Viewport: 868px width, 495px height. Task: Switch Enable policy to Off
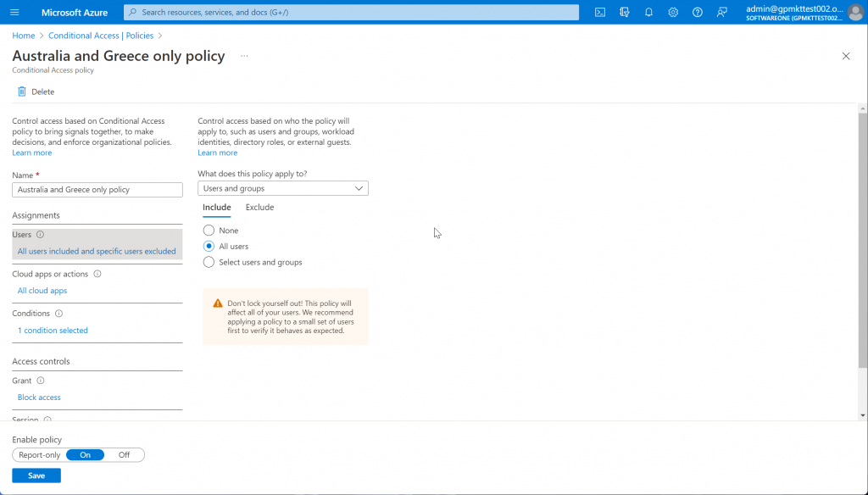[x=125, y=455]
